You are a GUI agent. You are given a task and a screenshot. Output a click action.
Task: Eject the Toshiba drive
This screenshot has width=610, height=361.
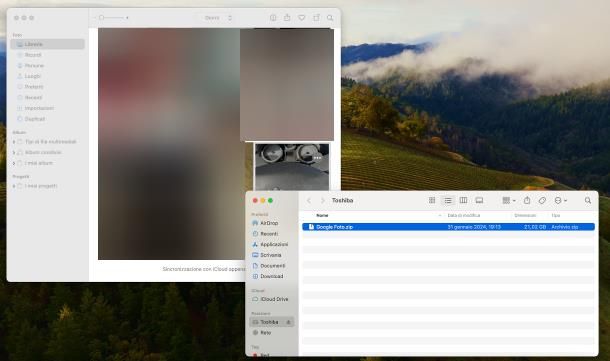coord(288,322)
